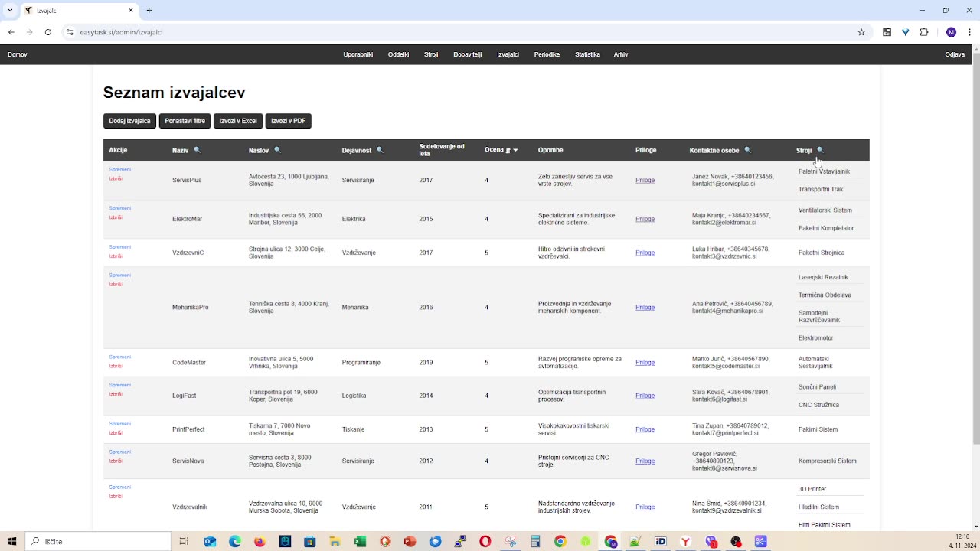Open File Explorer from taskbar
Screen dimensions: 980x551
(x=335, y=541)
